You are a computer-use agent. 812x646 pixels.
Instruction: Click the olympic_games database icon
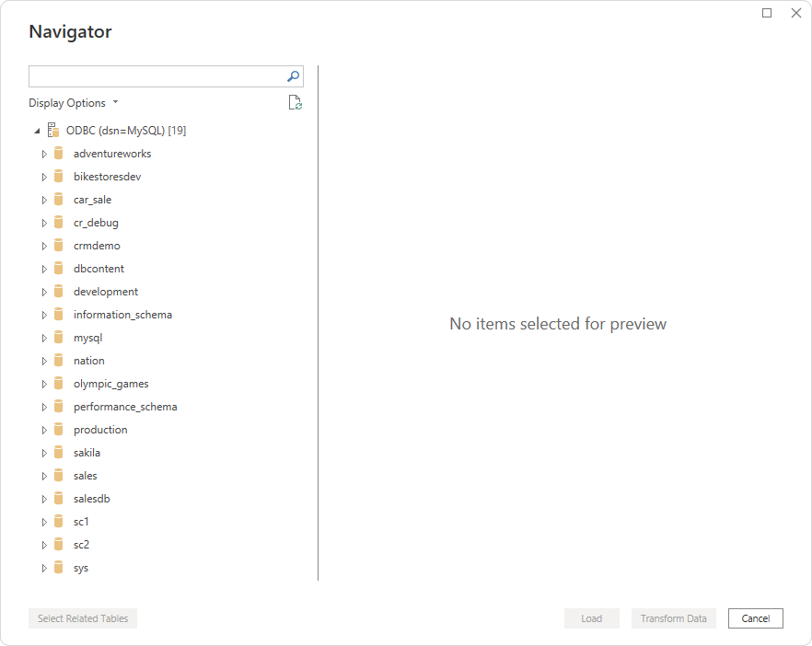pyautogui.click(x=59, y=384)
